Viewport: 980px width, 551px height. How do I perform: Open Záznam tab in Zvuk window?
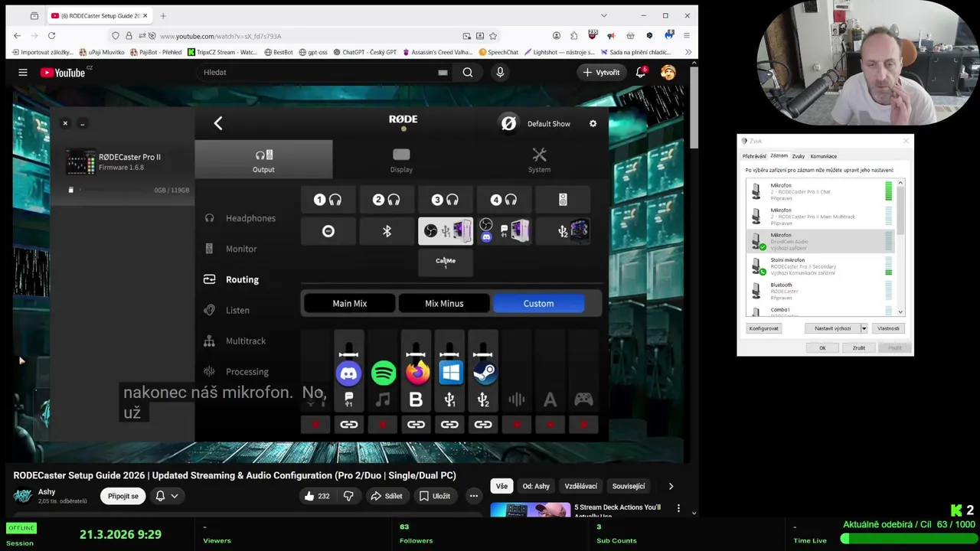779,156
